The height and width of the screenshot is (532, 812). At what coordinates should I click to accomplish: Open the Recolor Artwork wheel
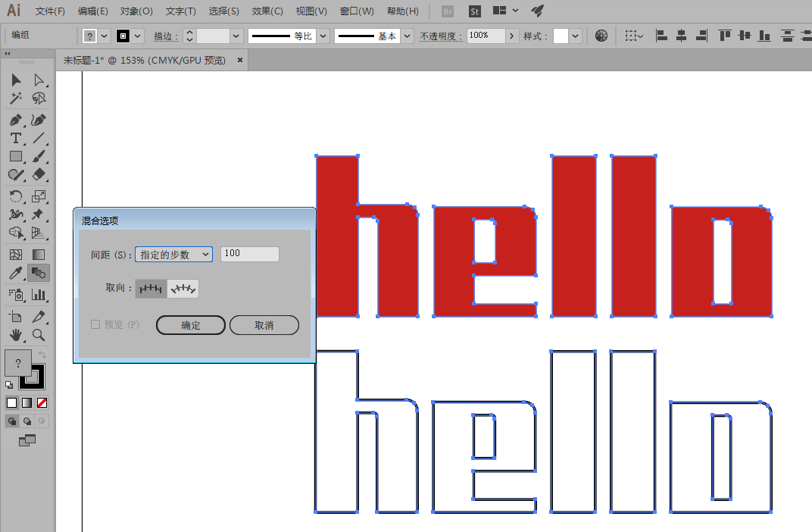coord(601,36)
